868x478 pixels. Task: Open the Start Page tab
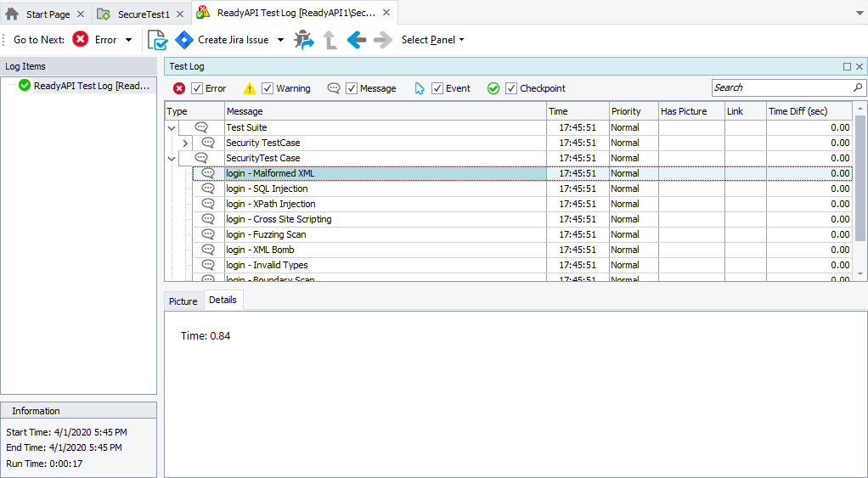(x=47, y=14)
